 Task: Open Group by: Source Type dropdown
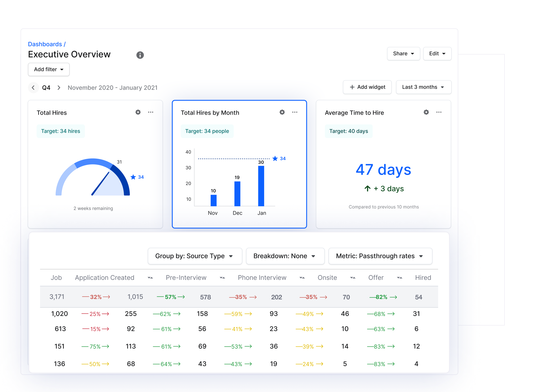[x=195, y=256]
